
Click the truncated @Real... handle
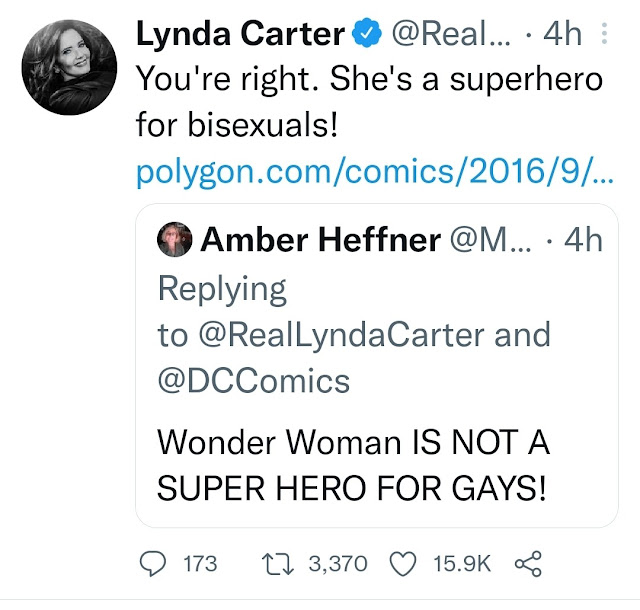pyautogui.click(x=451, y=33)
